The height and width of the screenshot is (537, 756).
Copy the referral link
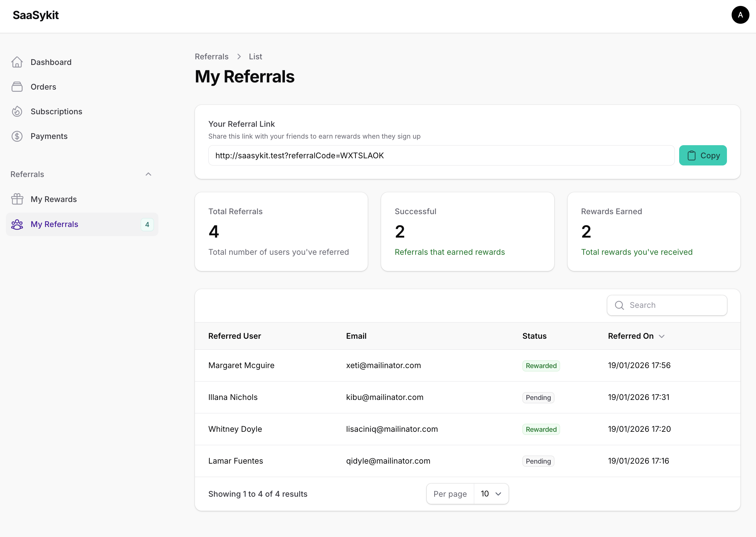(703, 155)
